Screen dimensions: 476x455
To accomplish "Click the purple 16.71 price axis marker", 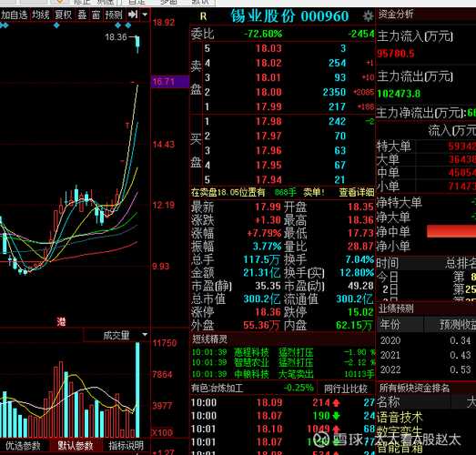I will click(x=170, y=82).
